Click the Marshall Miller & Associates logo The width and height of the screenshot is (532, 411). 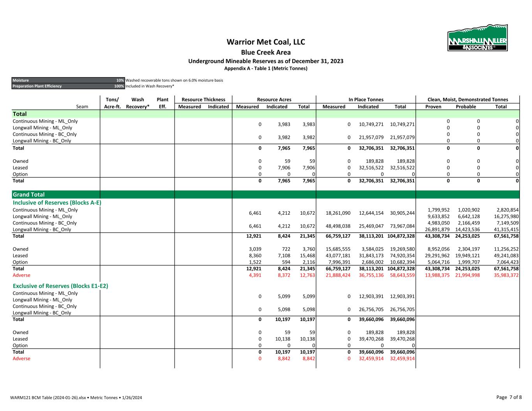click(477, 38)
